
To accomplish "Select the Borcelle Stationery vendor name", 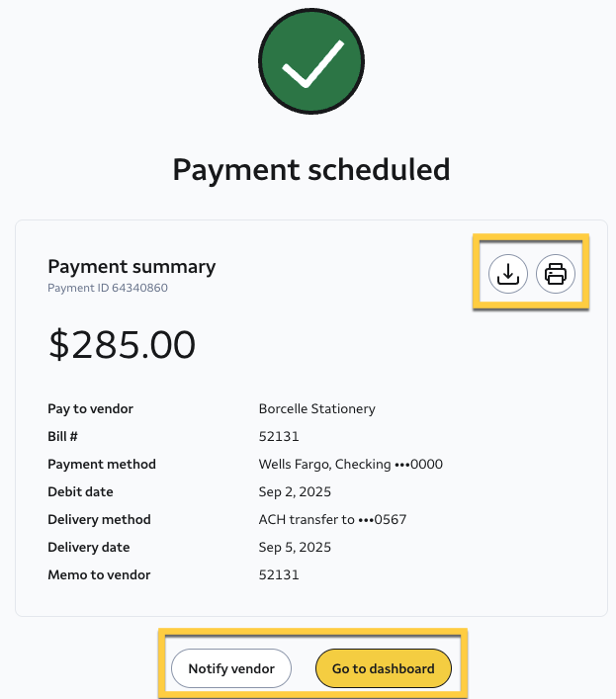I will pos(316,408).
